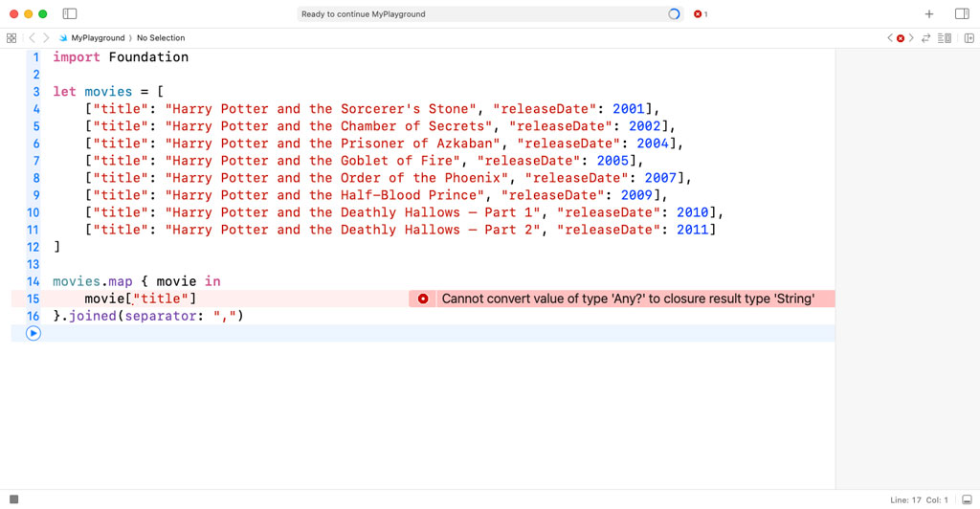Click the "title" key on line 11
980x509 pixels.
point(121,230)
